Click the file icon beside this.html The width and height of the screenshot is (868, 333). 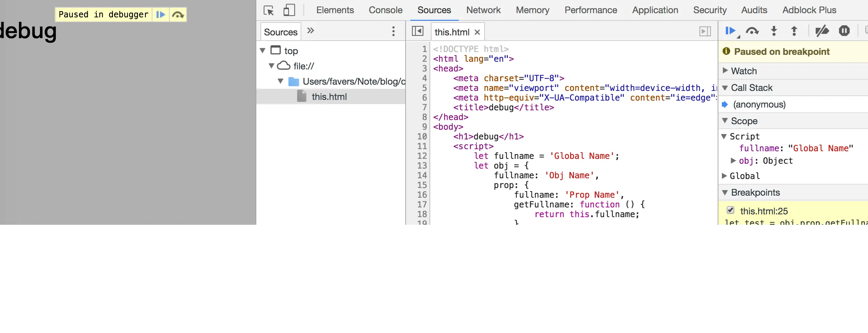tap(302, 96)
